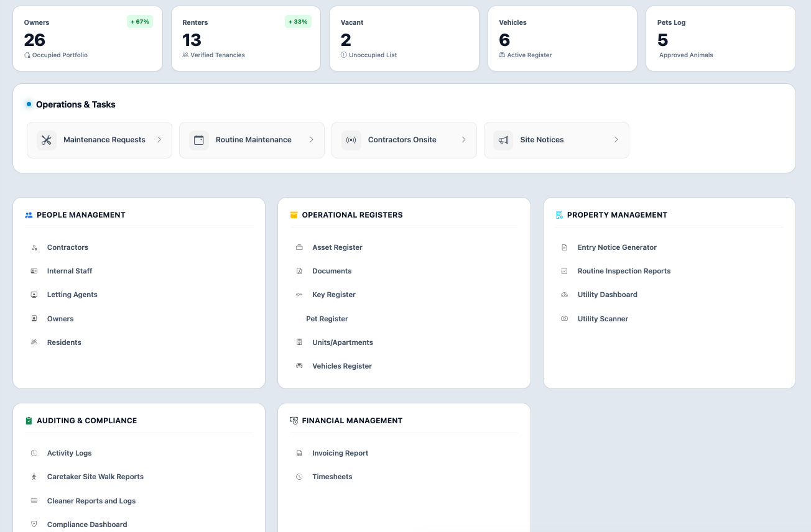Screen dimensions: 811x532
Task: Click the + 67% badge on Owners
Action: [x=140, y=22]
